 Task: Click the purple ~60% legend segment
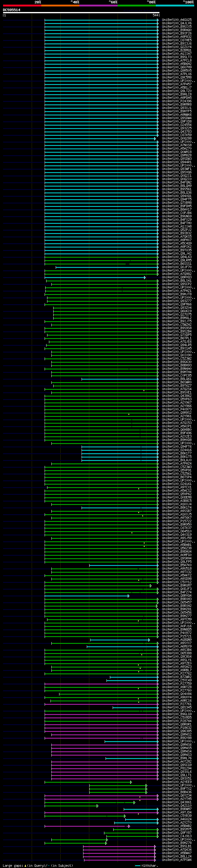click(x=99, y=6)
